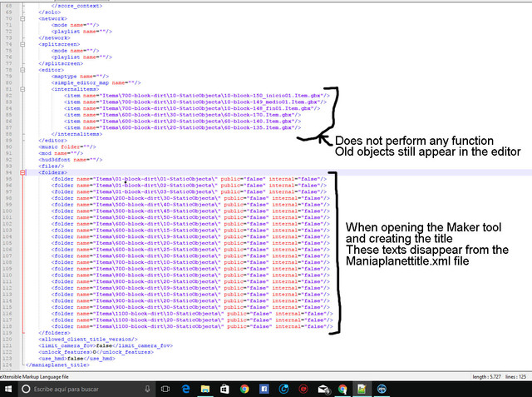Click the simple_editor_map name tag line
Viewport: 532px width, 397px height.
point(96,83)
